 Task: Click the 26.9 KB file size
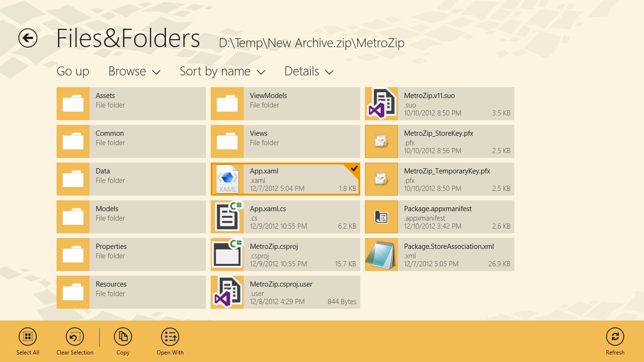pos(499,264)
